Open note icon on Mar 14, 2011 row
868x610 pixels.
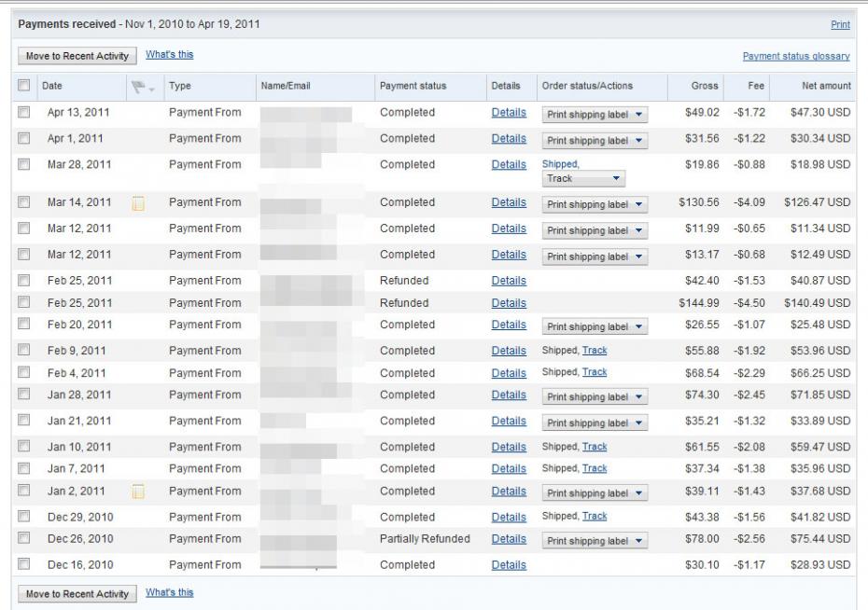coord(138,203)
